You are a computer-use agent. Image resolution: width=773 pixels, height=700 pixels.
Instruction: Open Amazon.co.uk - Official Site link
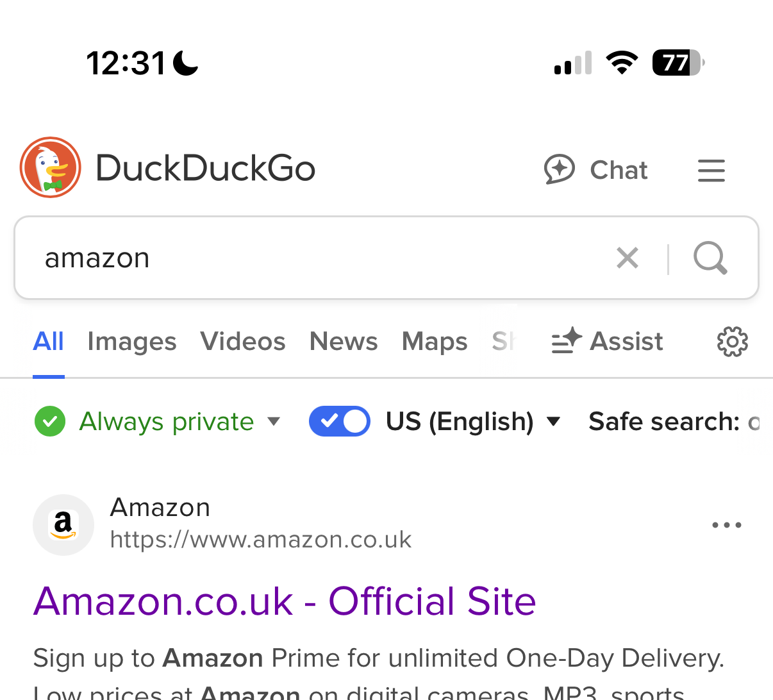click(x=285, y=601)
